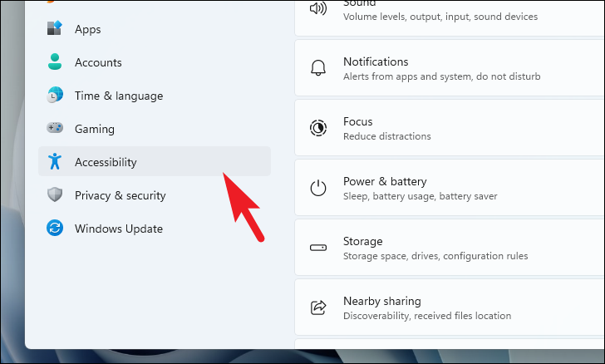The width and height of the screenshot is (605, 364).
Task: Click the Time & language globe icon
Action: 55,95
